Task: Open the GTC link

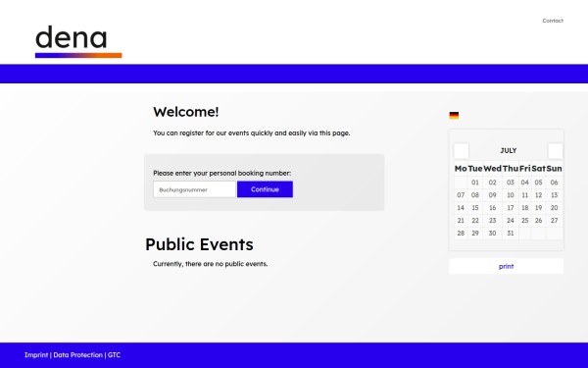Action: (114, 355)
